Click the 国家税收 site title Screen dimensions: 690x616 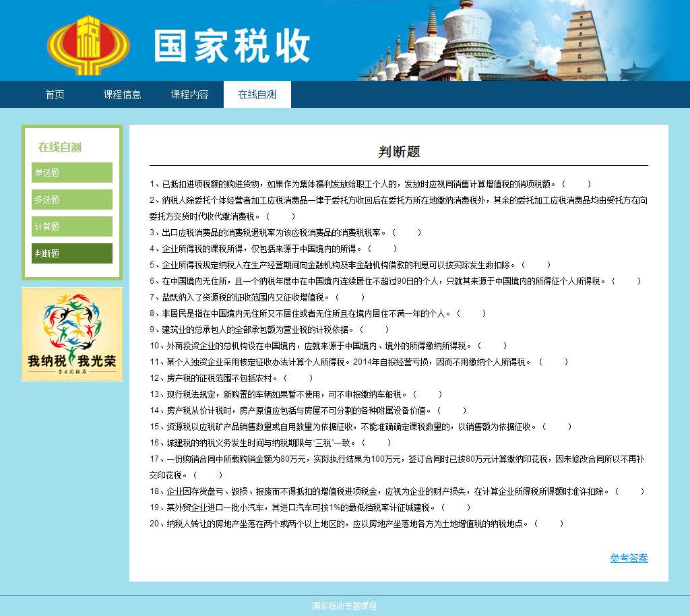[x=232, y=47]
